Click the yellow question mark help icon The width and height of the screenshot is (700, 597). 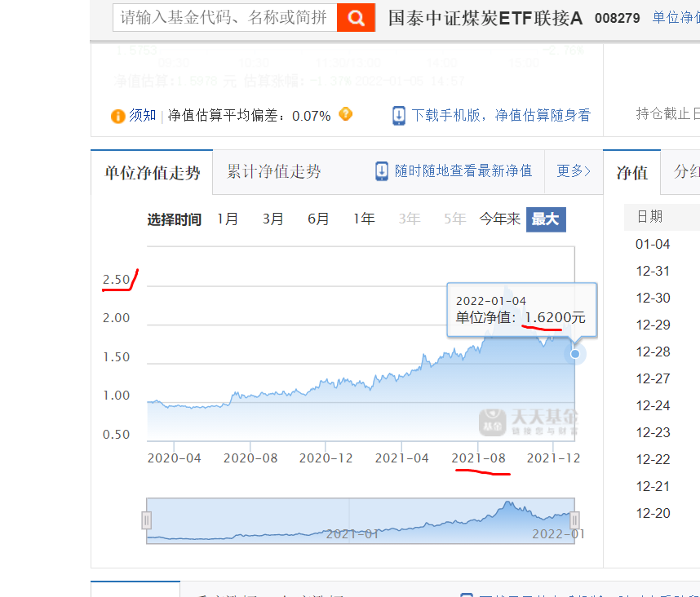coord(346,114)
